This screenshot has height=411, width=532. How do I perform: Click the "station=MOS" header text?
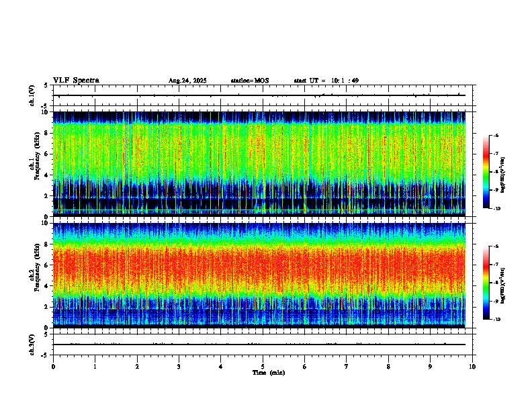(250, 81)
